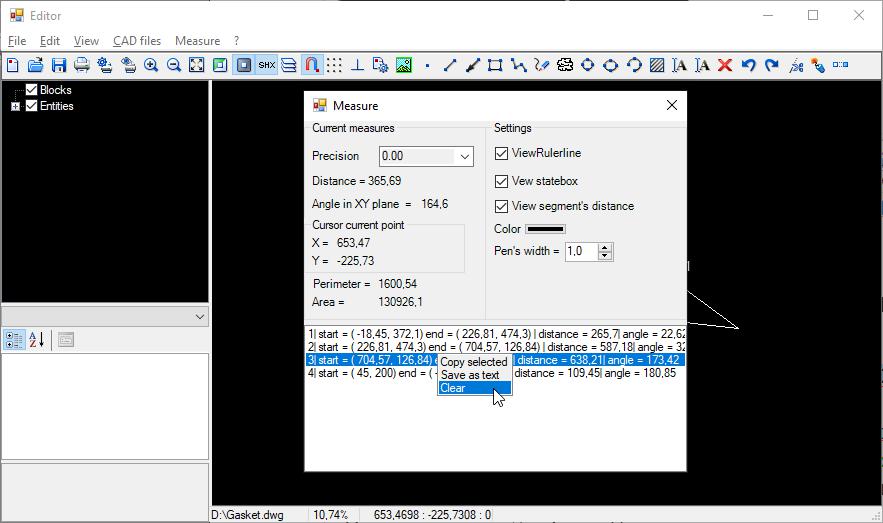Image resolution: width=883 pixels, height=523 pixels.
Task: Uncheck the Entities tree checkbox
Action: click(31, 106)
